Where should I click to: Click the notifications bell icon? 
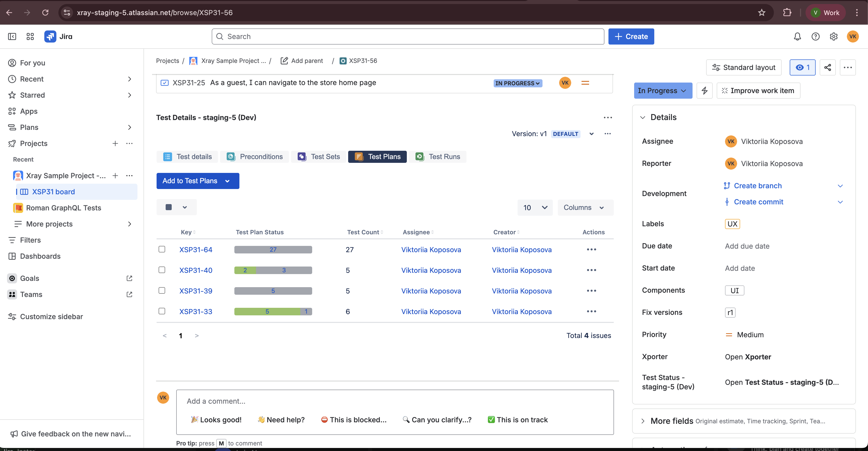(797, 36)
